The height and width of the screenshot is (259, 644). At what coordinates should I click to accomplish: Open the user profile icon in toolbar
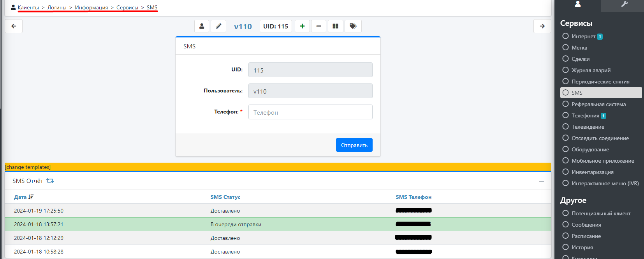point(202,26)
